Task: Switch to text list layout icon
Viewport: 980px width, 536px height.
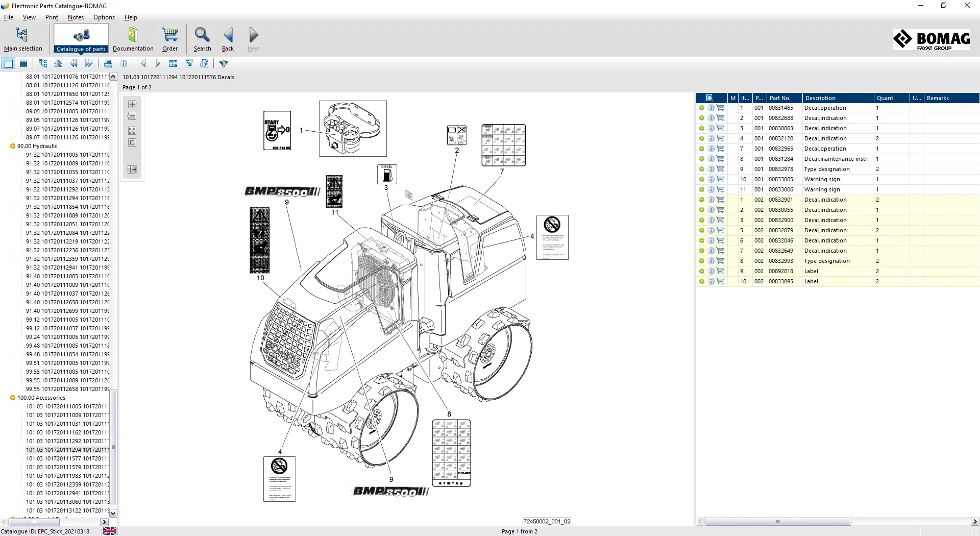Action: pos(23,63)
